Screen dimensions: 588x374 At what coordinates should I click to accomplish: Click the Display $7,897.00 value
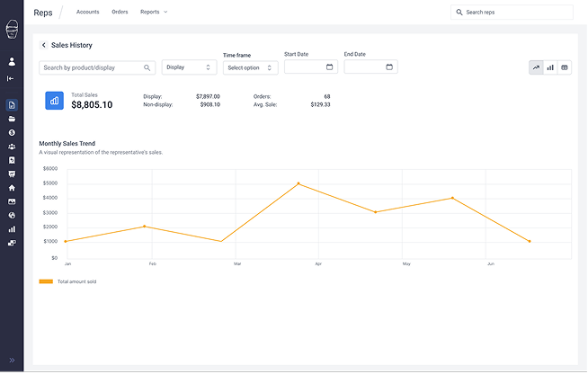click(208, 96)
